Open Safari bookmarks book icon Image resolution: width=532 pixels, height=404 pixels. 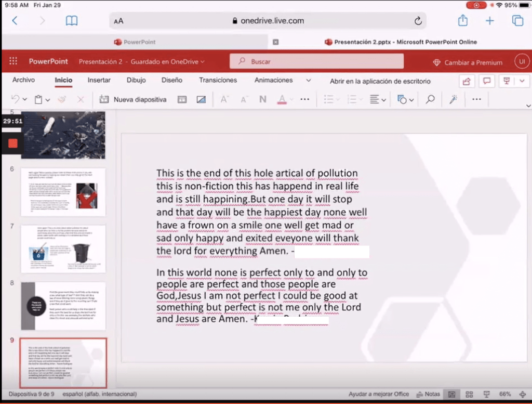click(72, 21)
